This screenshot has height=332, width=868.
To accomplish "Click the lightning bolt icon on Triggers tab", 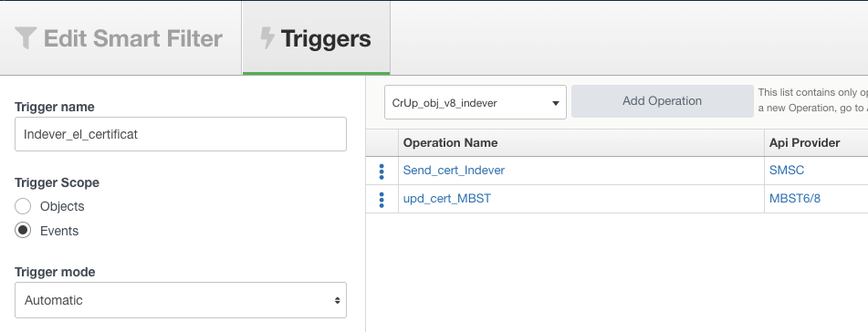I will tap(267, 38).
